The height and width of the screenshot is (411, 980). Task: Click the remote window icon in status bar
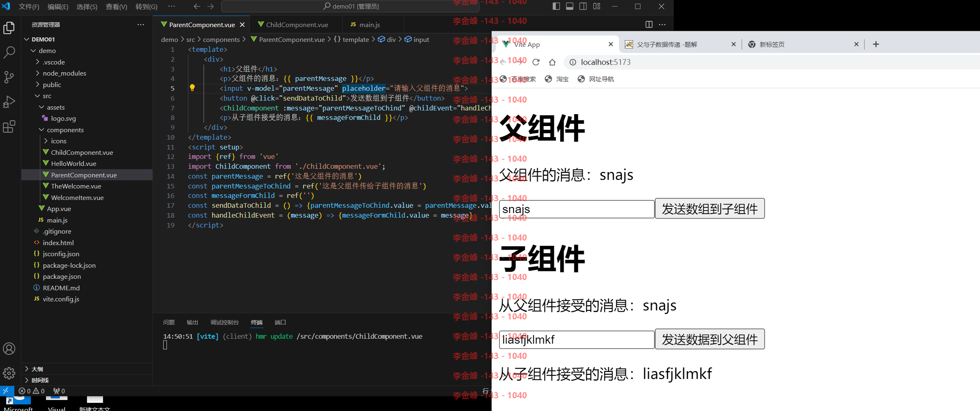pos(6,391)
